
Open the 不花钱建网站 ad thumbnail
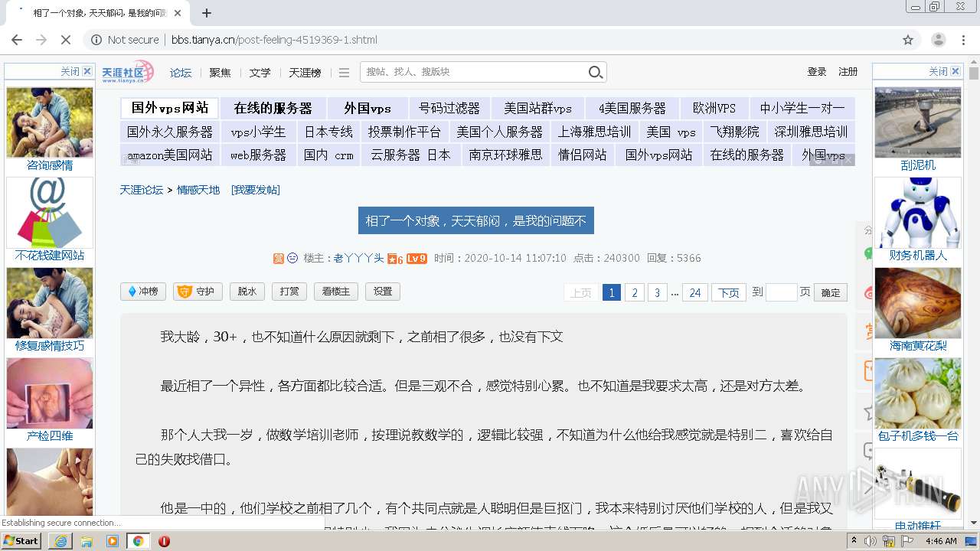[50, 213]
